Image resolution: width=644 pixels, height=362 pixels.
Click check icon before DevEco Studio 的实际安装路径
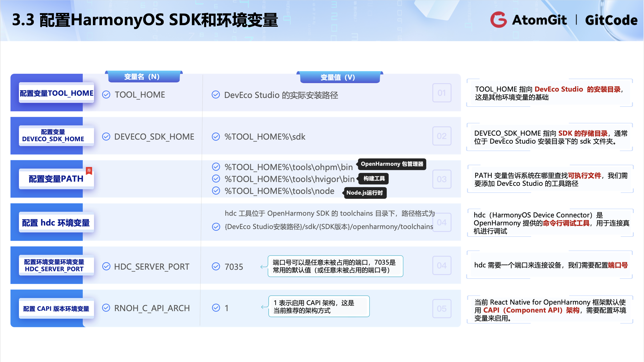(216, 95)
